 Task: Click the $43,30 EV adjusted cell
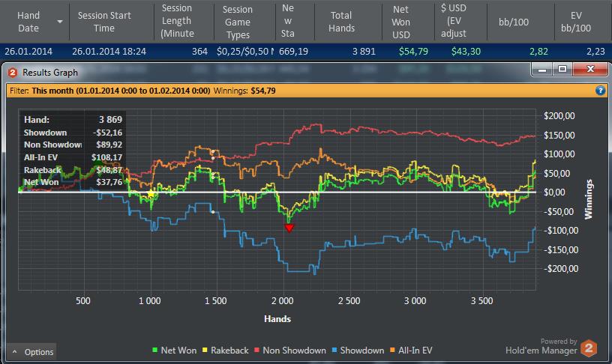[466, 52]
